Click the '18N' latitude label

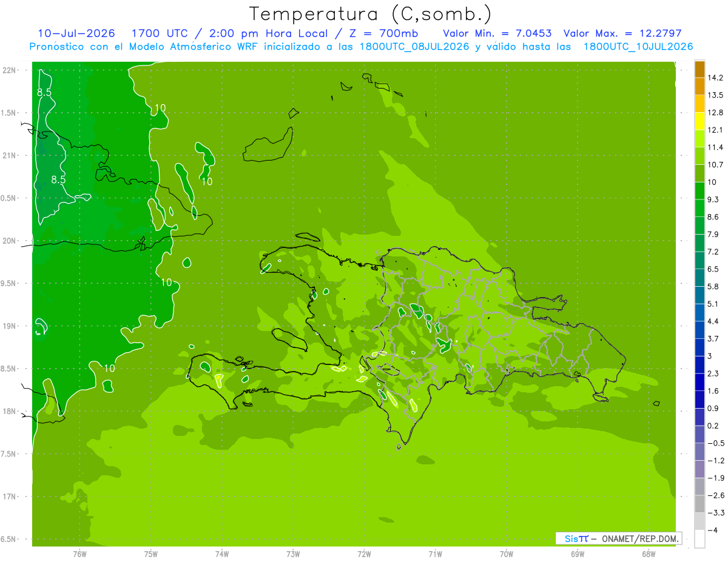click(x=10, y=411)
